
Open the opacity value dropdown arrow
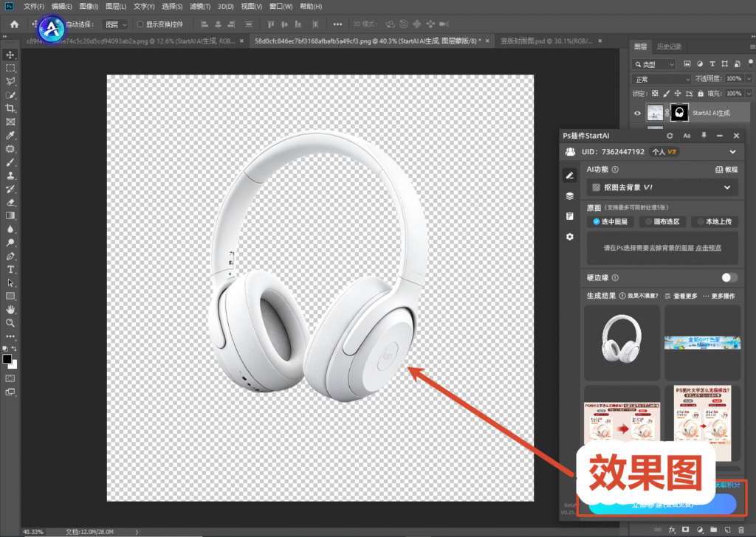click(749, 78)
